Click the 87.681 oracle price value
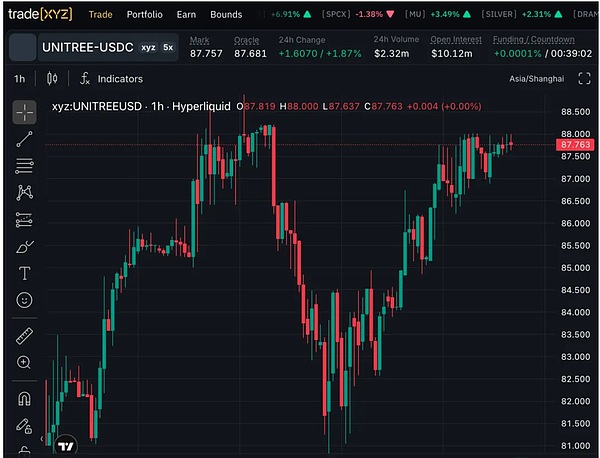600x458 pixels. click(x=250, y=54)
